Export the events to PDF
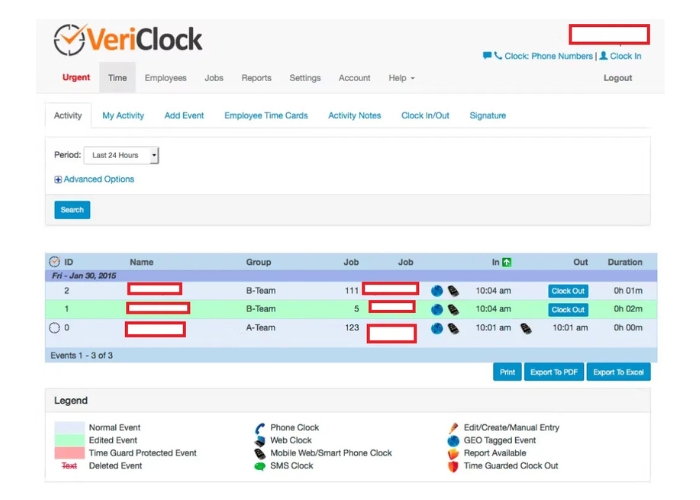 pyautogui.click(x=553, y=372)
